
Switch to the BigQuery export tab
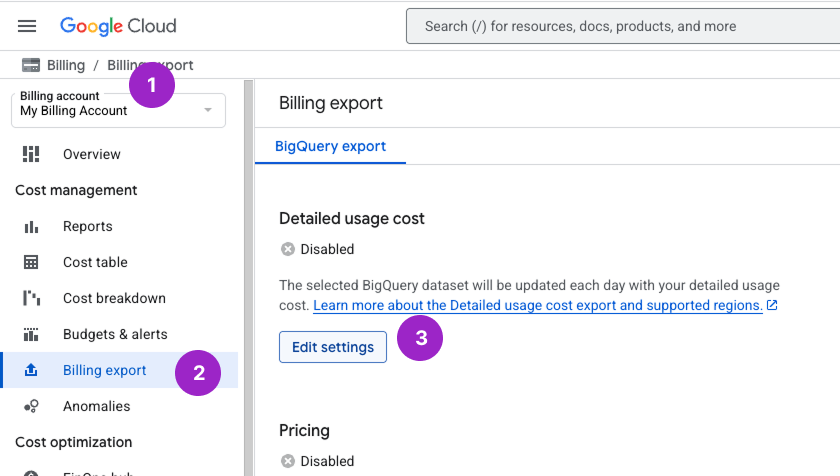330,146
